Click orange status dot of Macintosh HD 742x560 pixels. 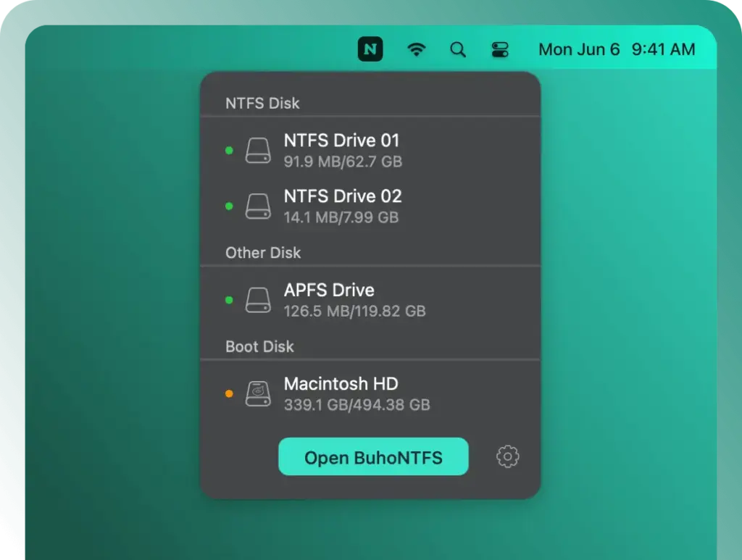(x=229, y=393)
